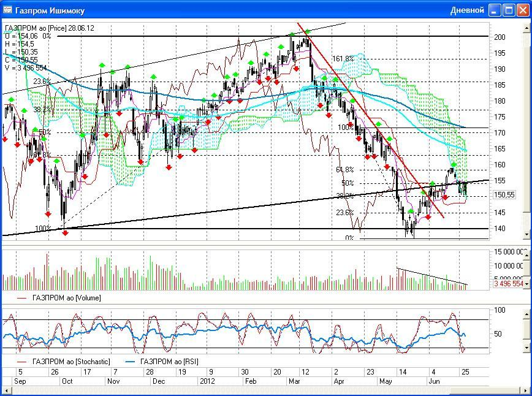Click the Jun month label on time axis
This screenshot has width=532, height=396.
click(435, 381)
